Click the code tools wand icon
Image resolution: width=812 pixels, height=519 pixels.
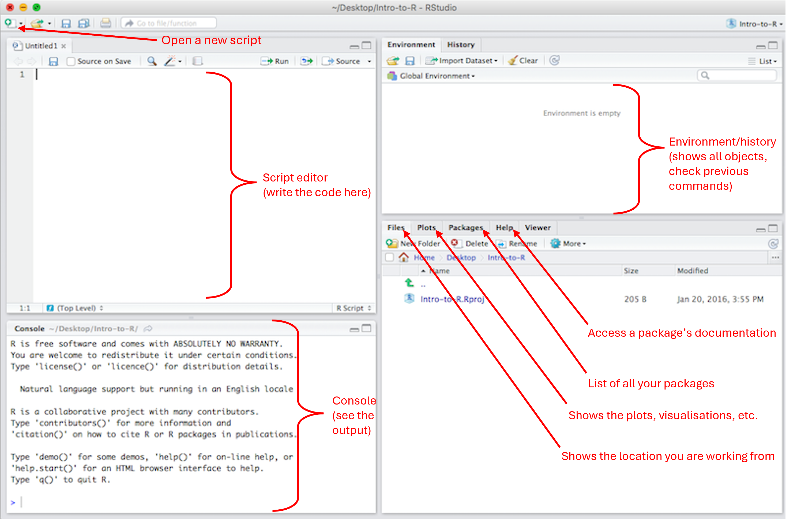point(170,61)
